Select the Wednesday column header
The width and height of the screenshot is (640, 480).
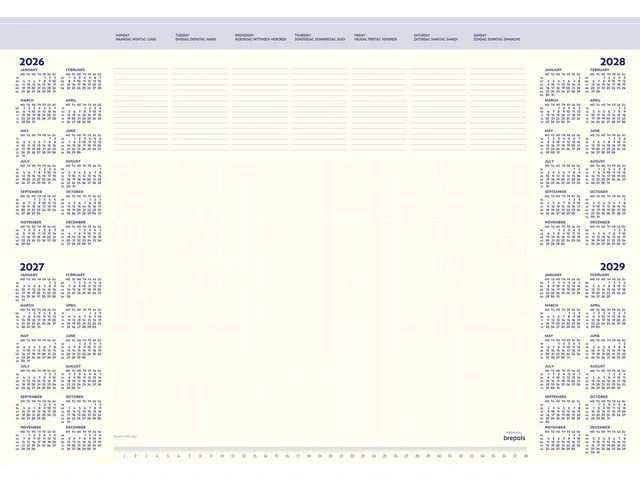[x=260, y=38]
